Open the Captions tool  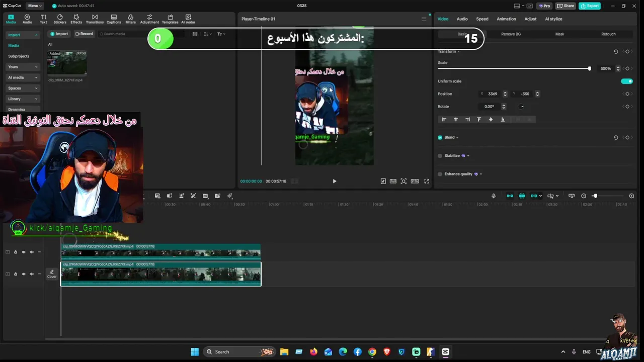point(114,19)
